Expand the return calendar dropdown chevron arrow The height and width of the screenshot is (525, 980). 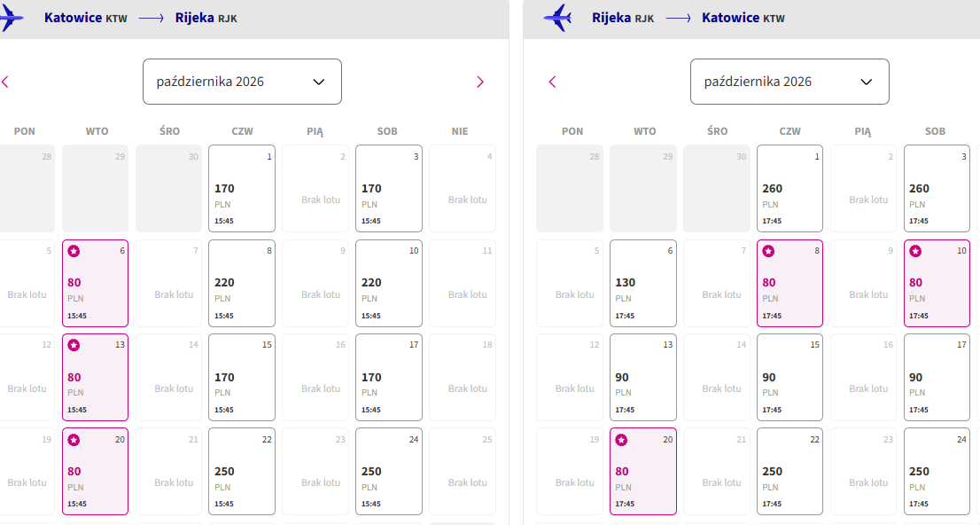(867, 82)
